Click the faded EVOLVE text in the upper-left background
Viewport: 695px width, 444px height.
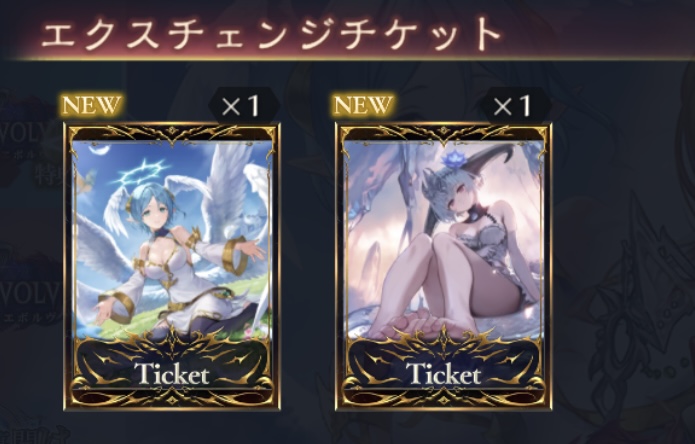(x=27, y=132)
